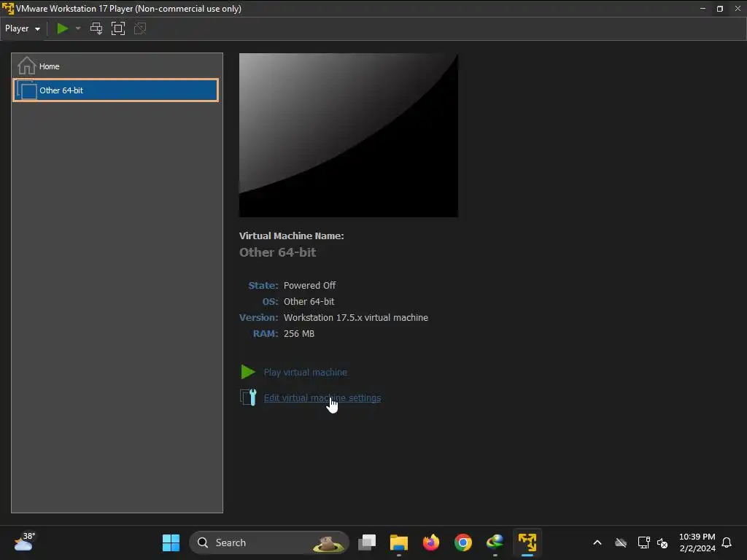Screen dimensions: 747x560
Task: Show hidden system tray icons
Action: click(x=597, y=542)
